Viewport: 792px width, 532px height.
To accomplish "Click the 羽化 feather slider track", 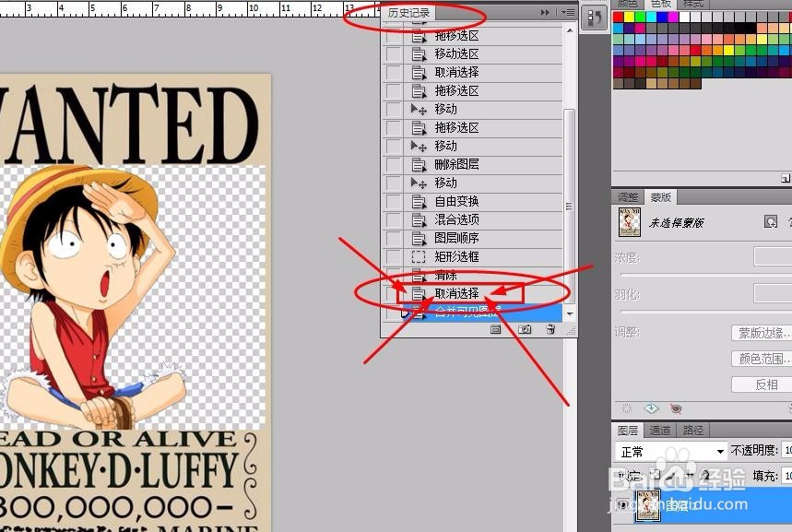I will 706,312.
